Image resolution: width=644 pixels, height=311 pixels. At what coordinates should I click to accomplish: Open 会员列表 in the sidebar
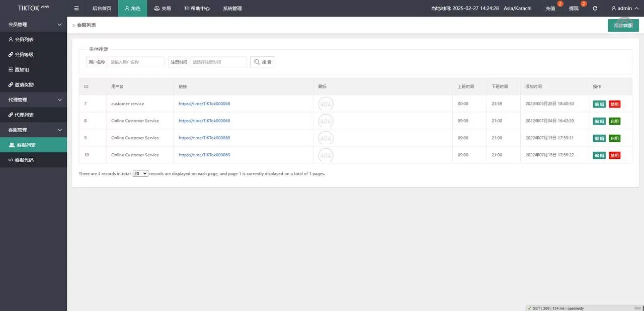tap(24, 39)
